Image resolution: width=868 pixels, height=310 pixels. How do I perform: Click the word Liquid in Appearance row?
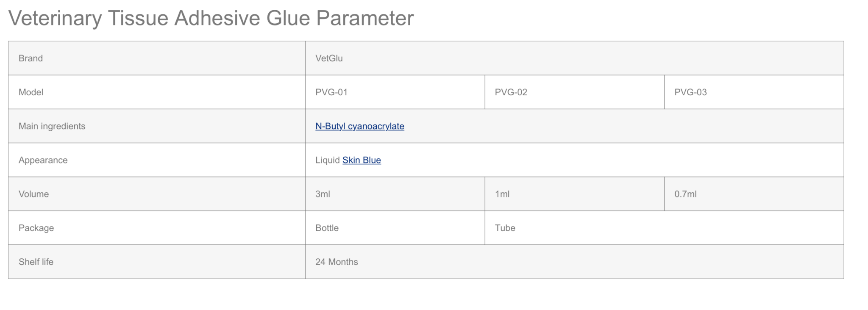click(x=327, y=160)
